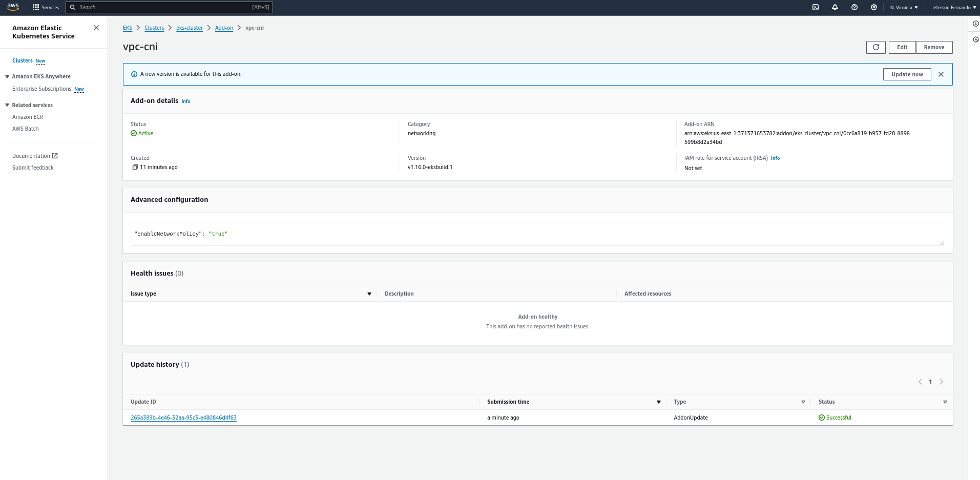Collapse the Related services section

(7, 105)
